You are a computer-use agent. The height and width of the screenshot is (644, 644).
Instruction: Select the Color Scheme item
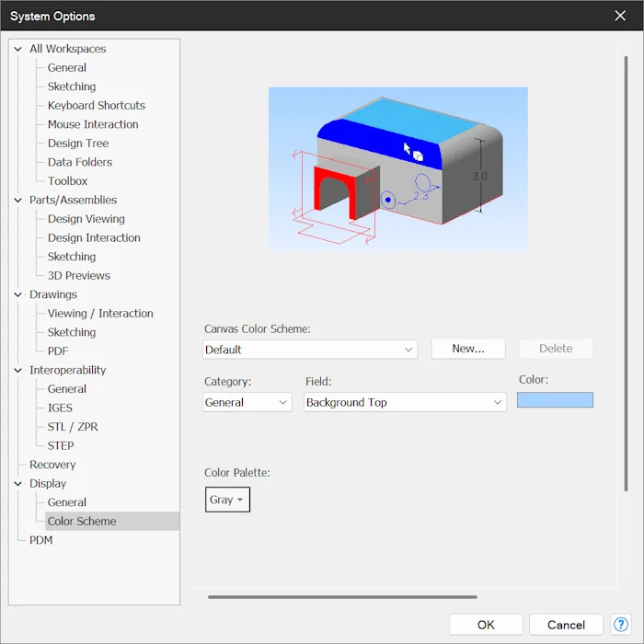[112, 521]
